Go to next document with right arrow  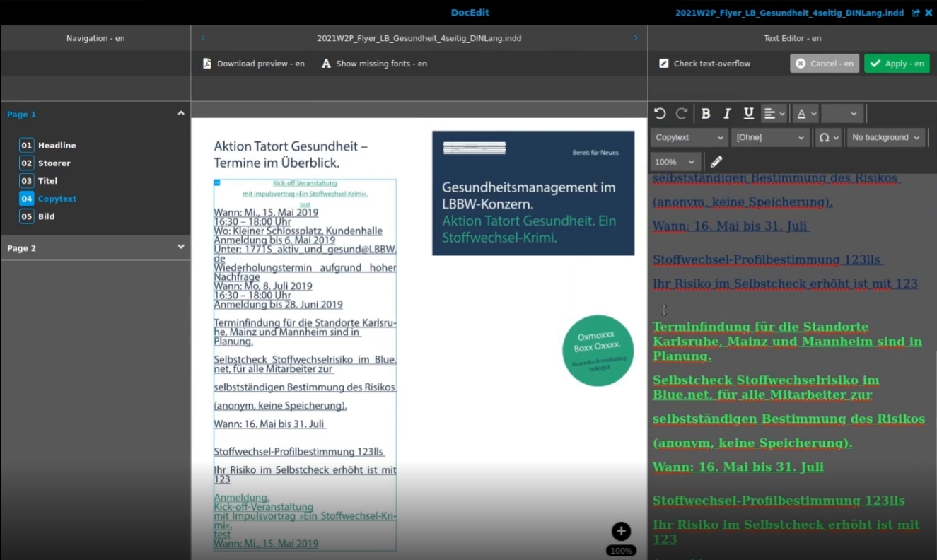coord(635,38)
